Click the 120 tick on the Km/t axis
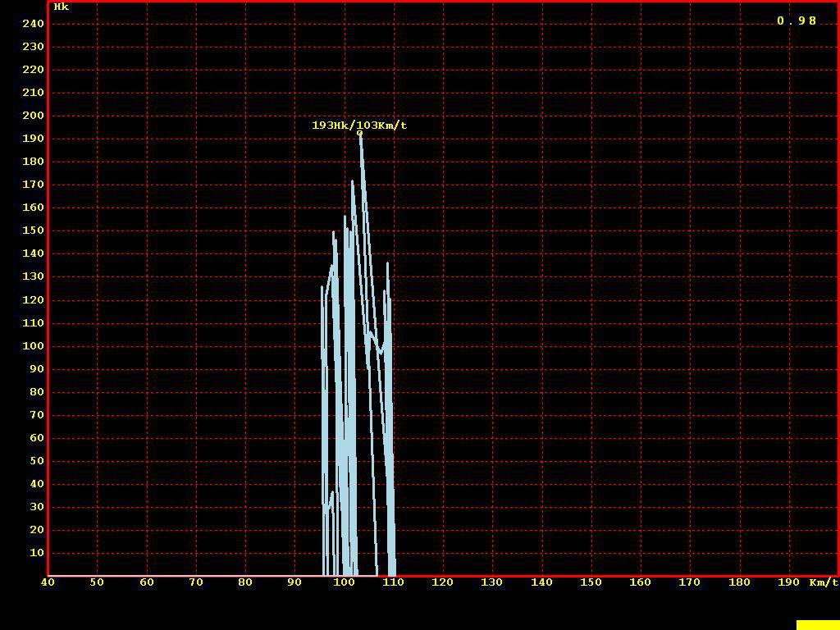 click(x=442, y=582)
